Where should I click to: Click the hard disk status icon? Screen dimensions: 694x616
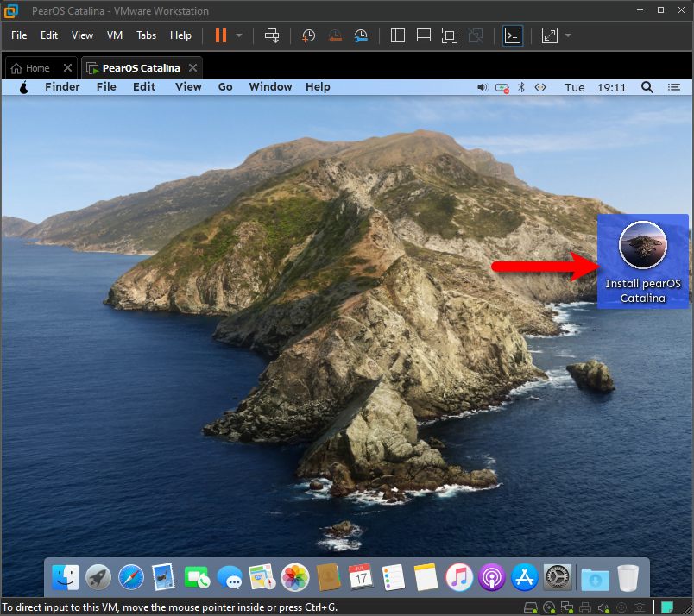coord(531,607)
